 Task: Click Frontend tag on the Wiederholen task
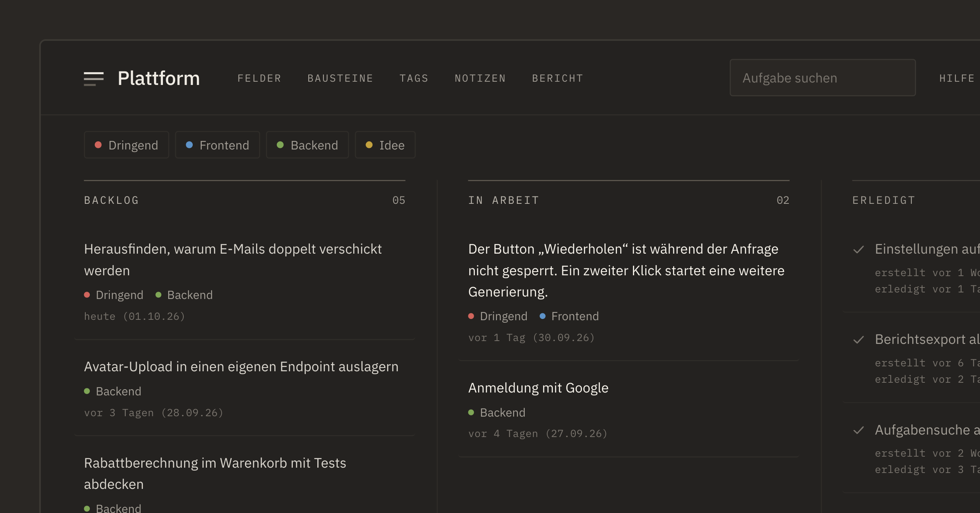tap(569, 316)
